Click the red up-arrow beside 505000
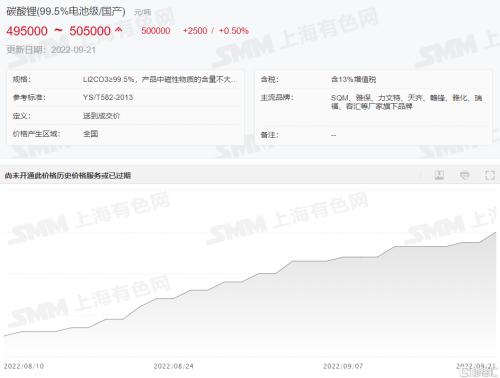 [118, 30]
